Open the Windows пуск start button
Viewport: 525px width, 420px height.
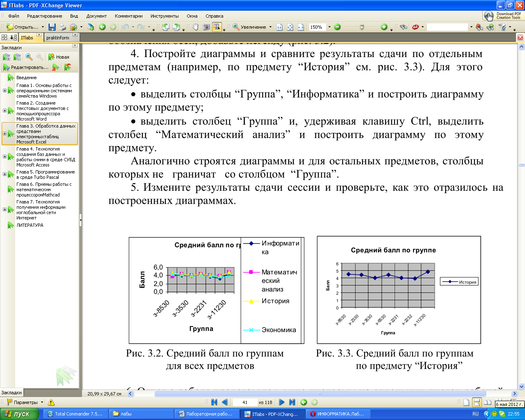(x=20, y=414)
